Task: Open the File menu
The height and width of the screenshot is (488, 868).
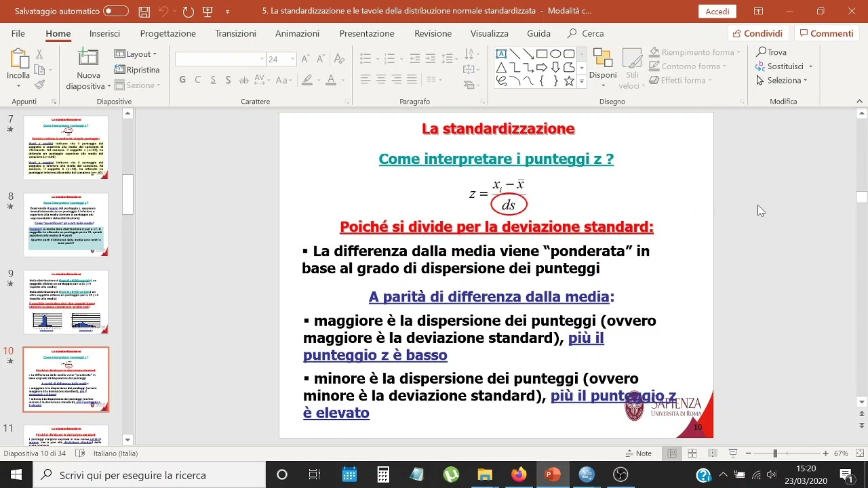Action: click(x=18, y=33)
